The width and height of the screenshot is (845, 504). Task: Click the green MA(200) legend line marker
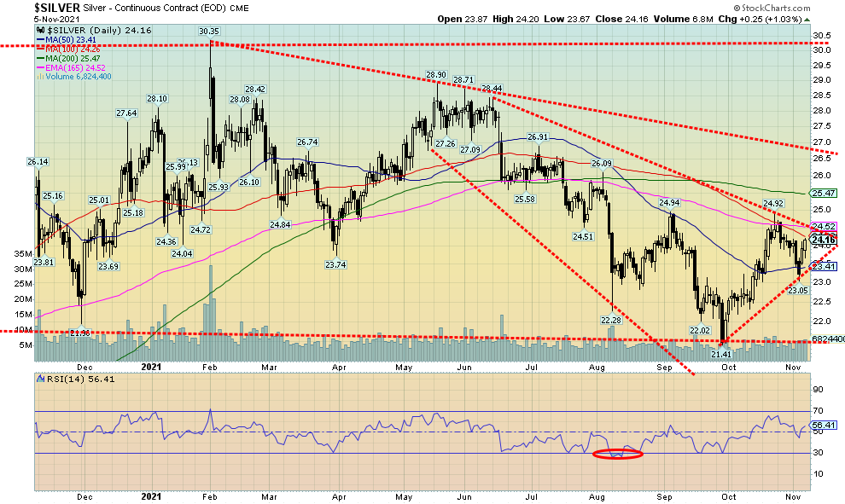point(39,58)
